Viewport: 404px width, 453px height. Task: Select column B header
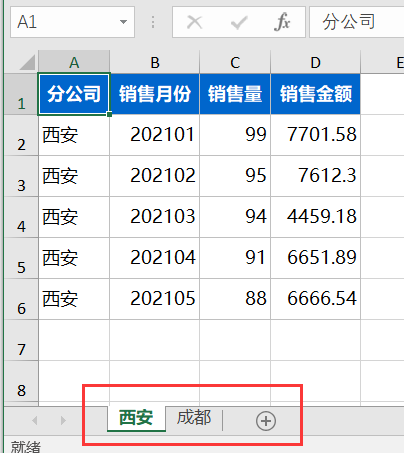pos(155,62)
